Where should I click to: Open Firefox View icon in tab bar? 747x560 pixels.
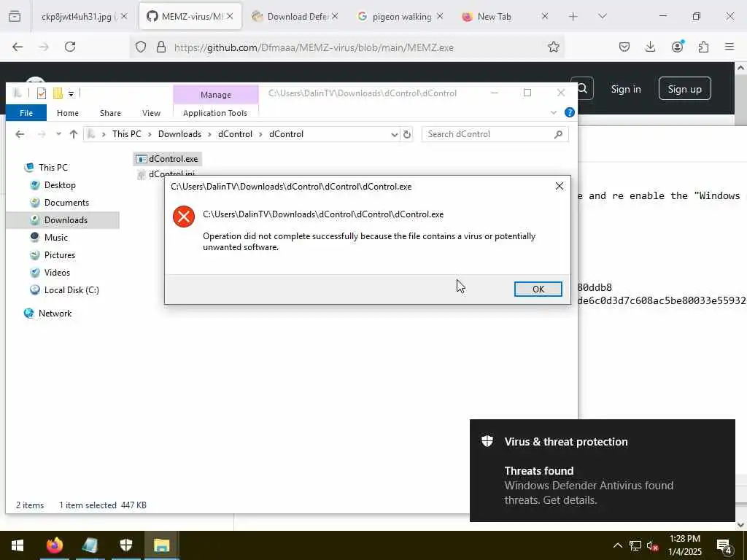click(15, 17)
